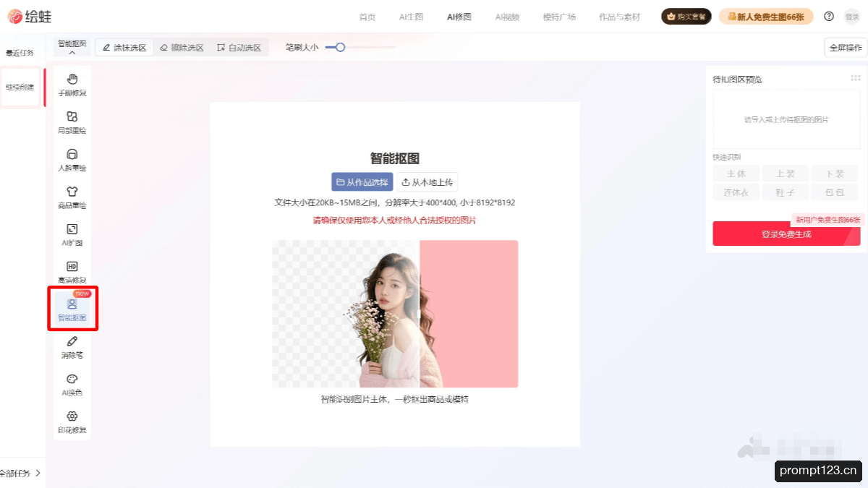
Task: Click the 新用户免费生图66张 badge
Action: [x=827, y=219]
